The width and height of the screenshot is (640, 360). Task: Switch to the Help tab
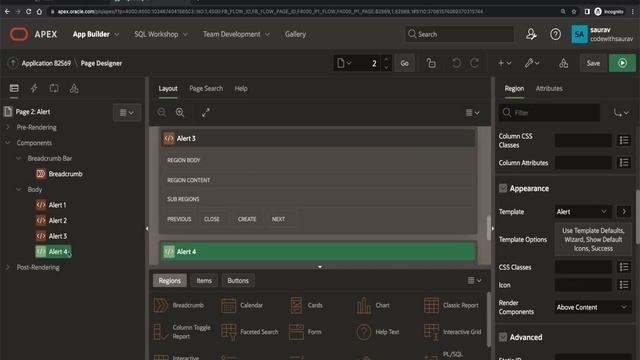click(x=241, y=89)
